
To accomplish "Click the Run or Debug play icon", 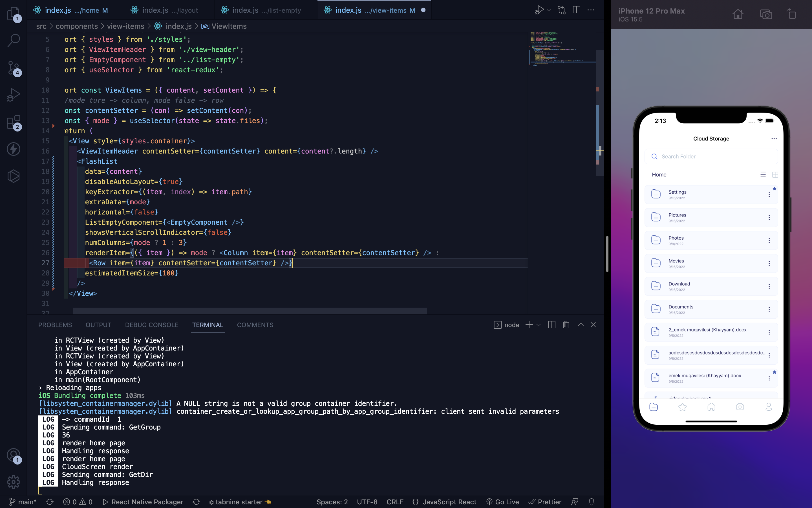I will [539, 10].
